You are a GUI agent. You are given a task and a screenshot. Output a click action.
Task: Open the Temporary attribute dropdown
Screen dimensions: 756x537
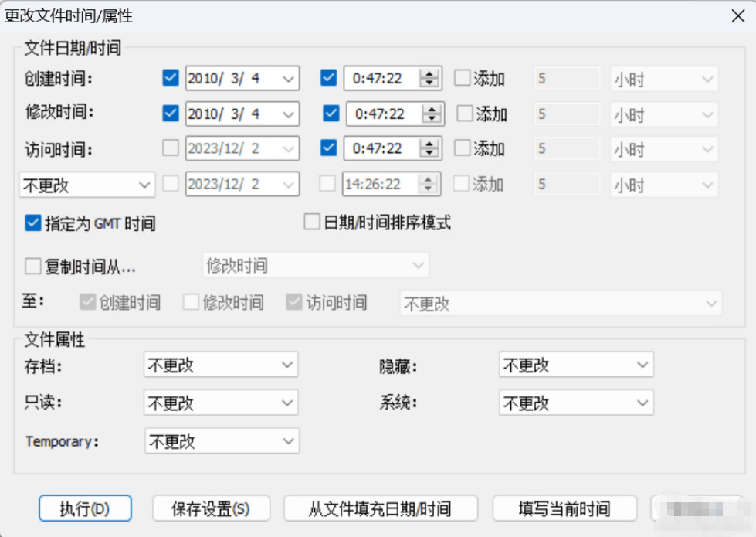tap(222, 441)
